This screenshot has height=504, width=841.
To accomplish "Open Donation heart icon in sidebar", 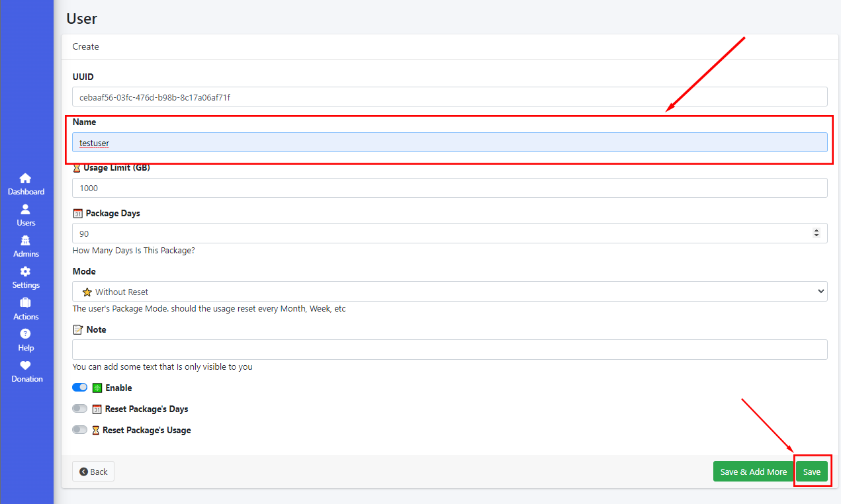I will [x=25, y=365].
